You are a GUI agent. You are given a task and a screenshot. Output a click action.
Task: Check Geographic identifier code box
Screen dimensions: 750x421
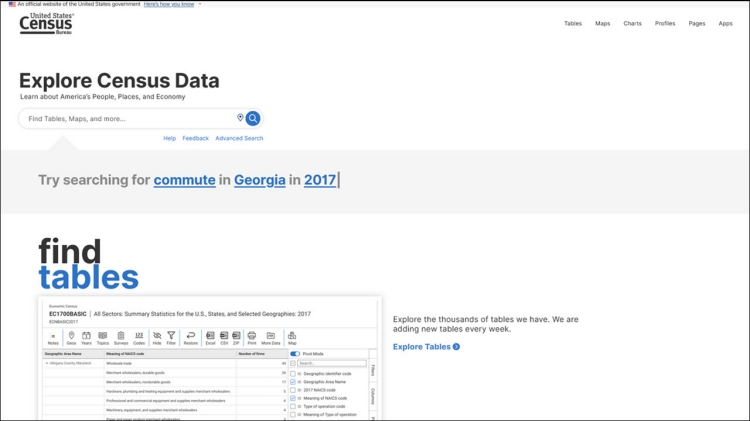click(x=293, y=374)
